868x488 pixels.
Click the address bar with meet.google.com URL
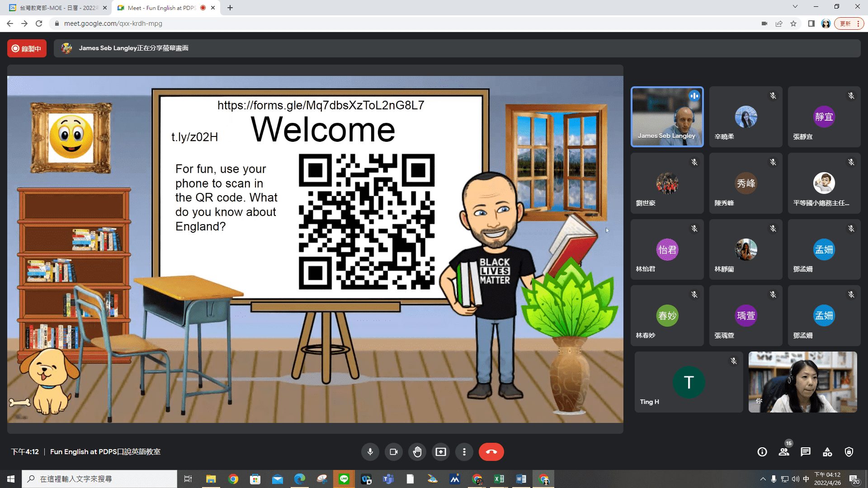(402, 23)
